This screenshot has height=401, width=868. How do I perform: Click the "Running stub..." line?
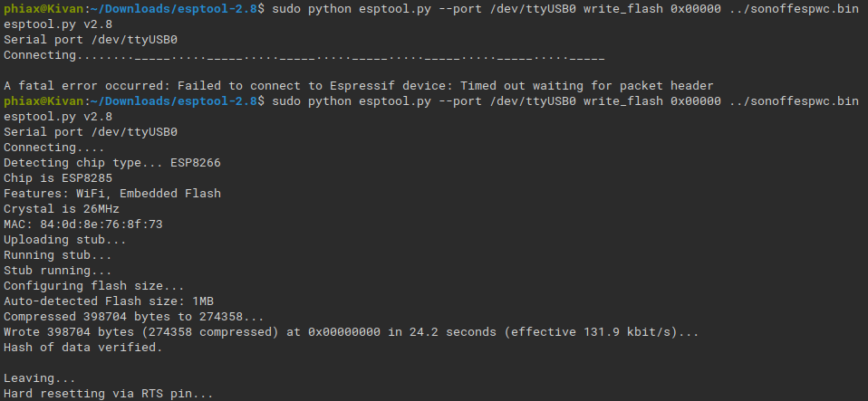[x=58, y=254]
